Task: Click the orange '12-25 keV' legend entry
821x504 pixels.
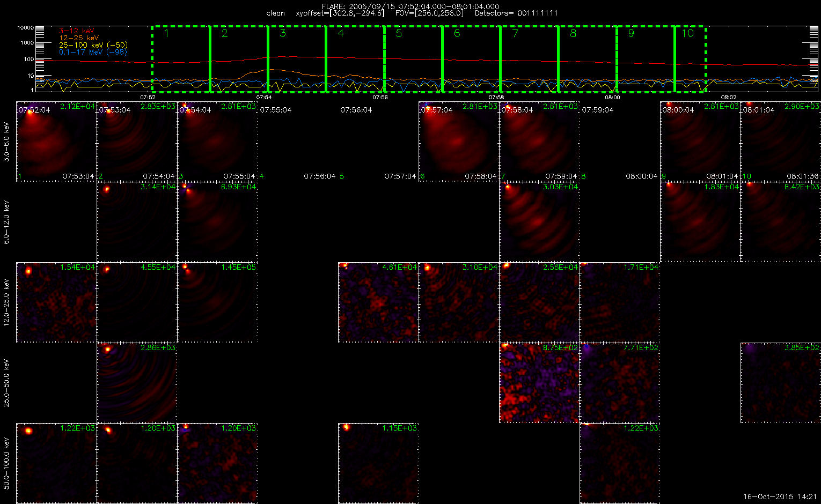Action: tap(79, 38)
